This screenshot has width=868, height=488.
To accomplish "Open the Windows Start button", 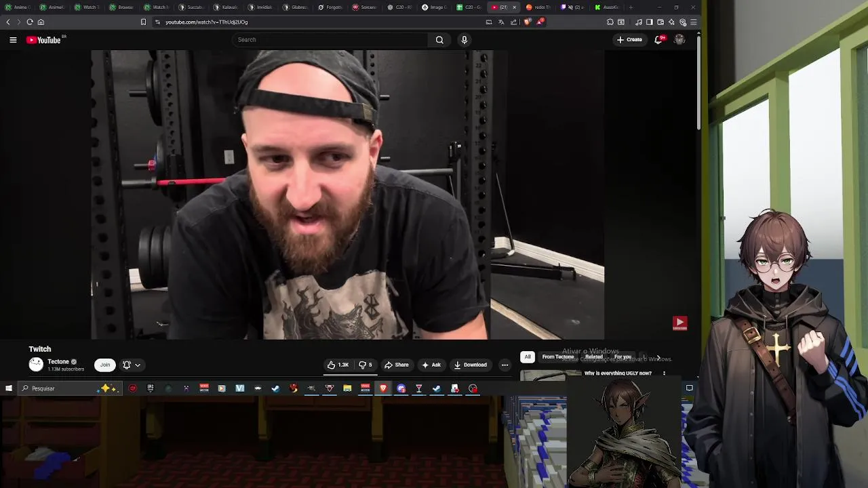I will click(x=8, y=388).
